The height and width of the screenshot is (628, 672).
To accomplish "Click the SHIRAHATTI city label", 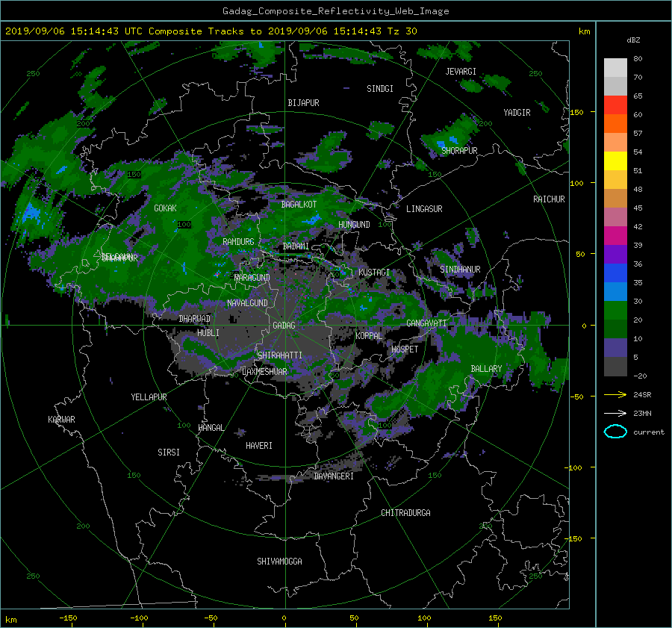I will pyautogui.click(x=280, y=355).
